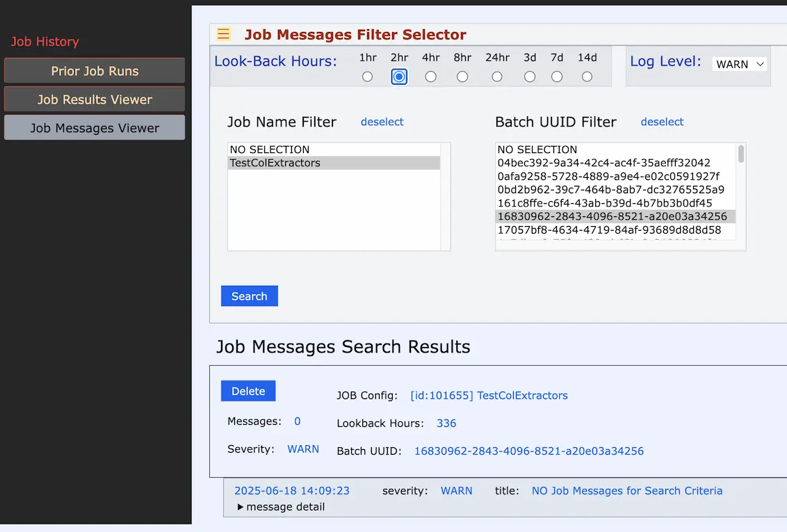The width and height of the screenshot is (787, 532).
Task: Click the 2025-06-18 14:09:23 timestamp
Action: [292, 491]
